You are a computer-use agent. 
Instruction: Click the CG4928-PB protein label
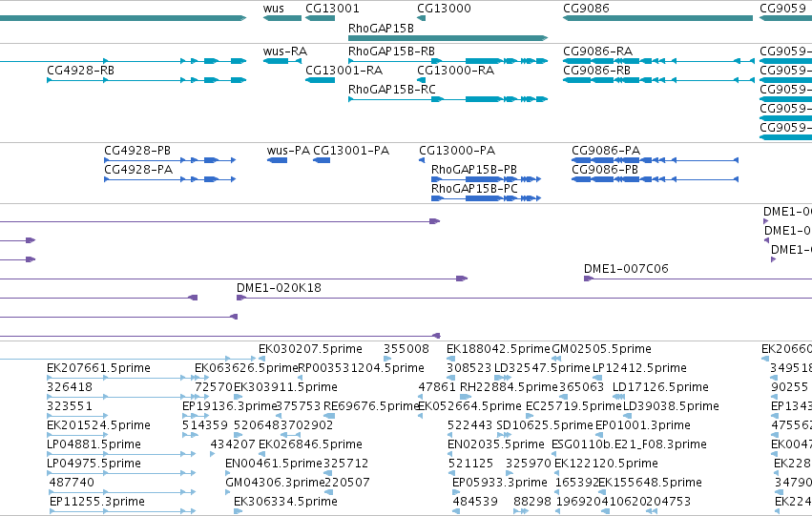[x=137, y=151]
